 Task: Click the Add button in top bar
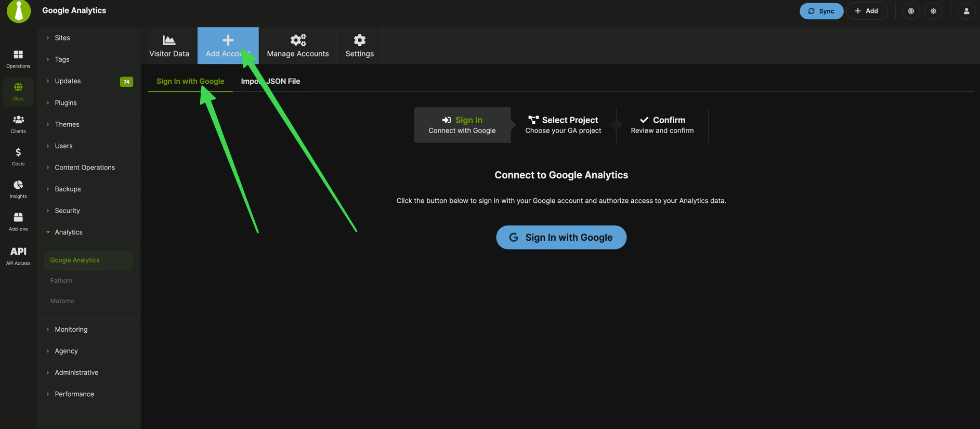tap(867, 11)
